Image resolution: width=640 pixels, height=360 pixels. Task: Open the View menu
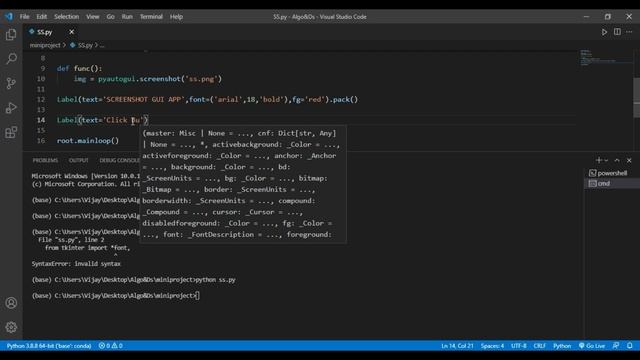point(93,17)
